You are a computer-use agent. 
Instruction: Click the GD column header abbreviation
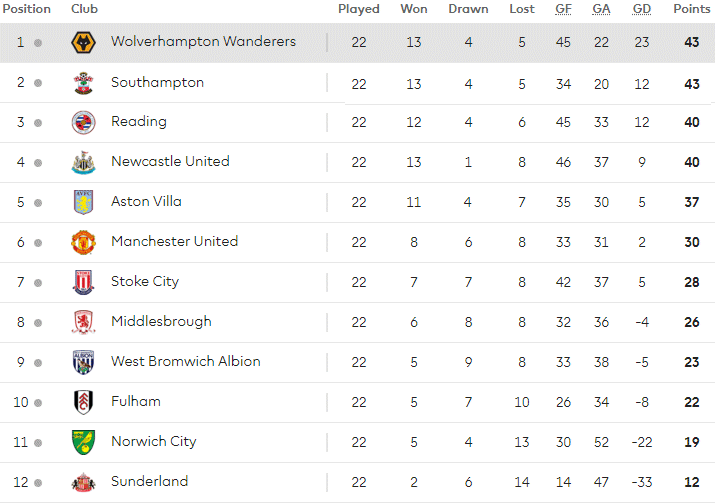click(x=642, y=9)
